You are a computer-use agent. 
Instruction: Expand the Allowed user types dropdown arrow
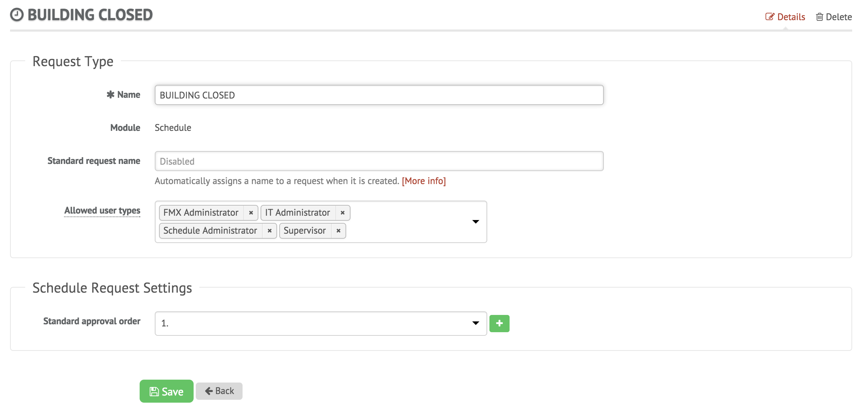475,221
